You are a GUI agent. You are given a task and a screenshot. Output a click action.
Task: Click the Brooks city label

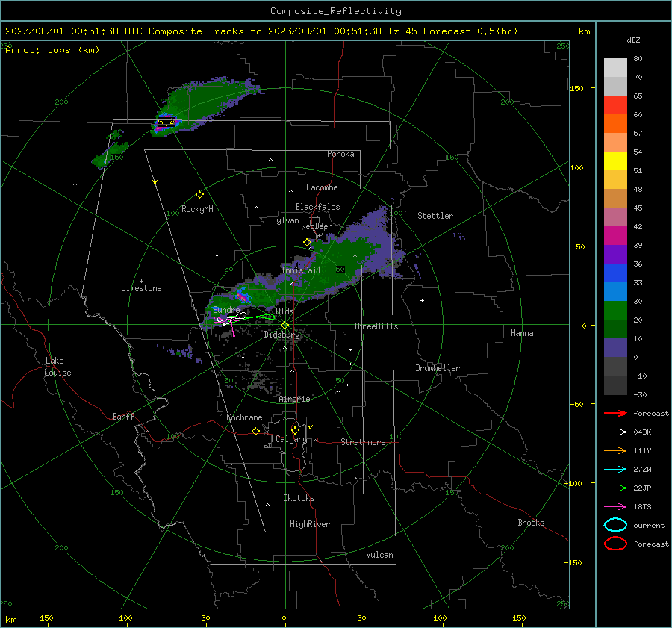(531, 523)
